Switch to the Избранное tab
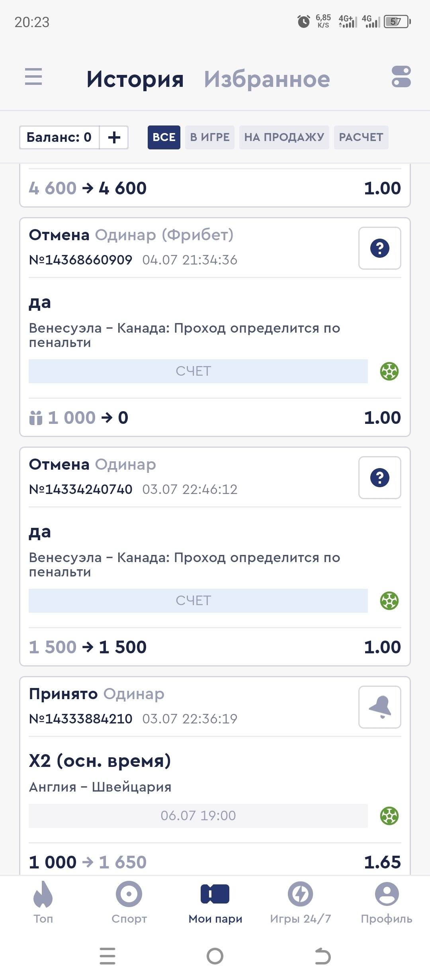This screenshot has height=980, width=430. pos(267,79)
